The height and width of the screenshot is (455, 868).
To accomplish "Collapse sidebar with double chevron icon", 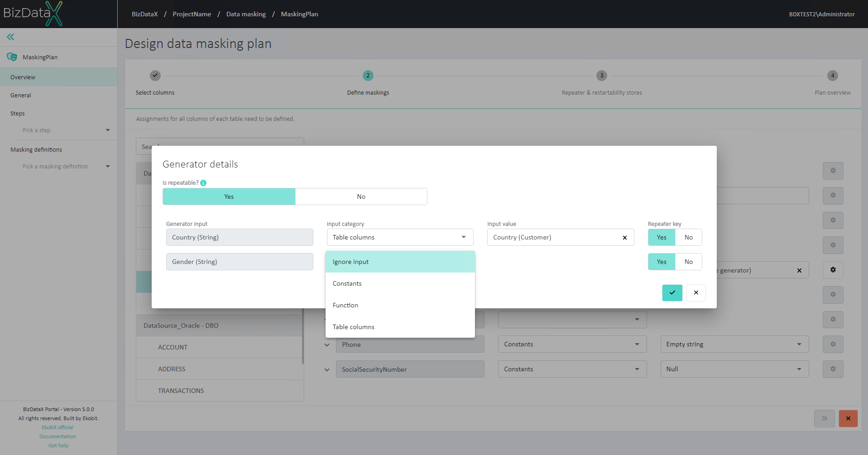I will coord(10,37).
